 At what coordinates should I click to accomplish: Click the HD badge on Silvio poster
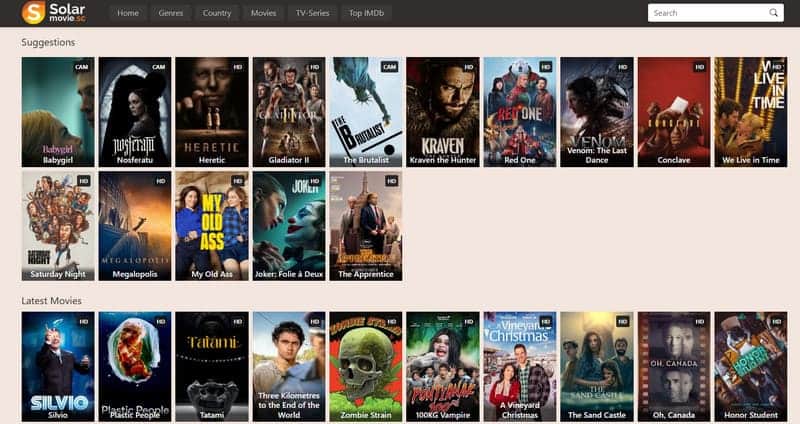[84, 322]
